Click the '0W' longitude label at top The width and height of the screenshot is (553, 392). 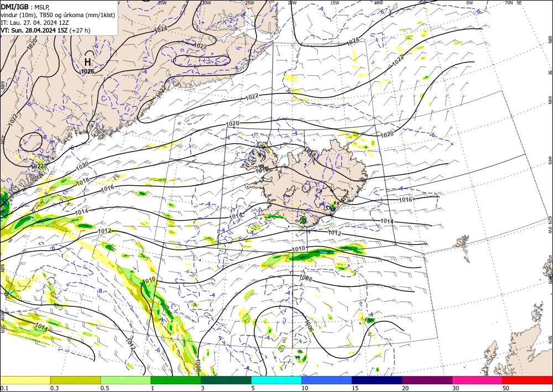coord(469,3)
